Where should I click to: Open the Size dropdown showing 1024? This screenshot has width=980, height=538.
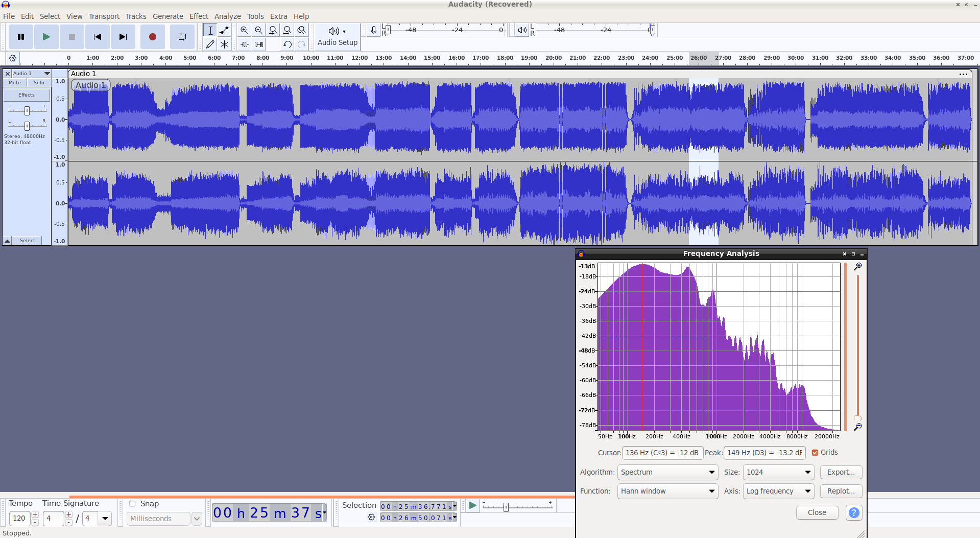(x=779, y=472)
